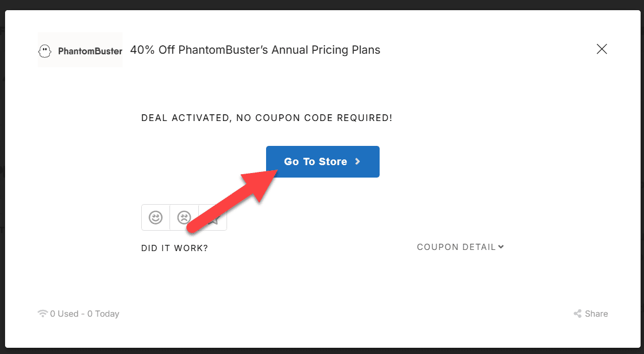The height and width of the screenshot is (354, 644).
Task: Collapse the coupon detail disclosure
Action: click(x=460, y=247)
